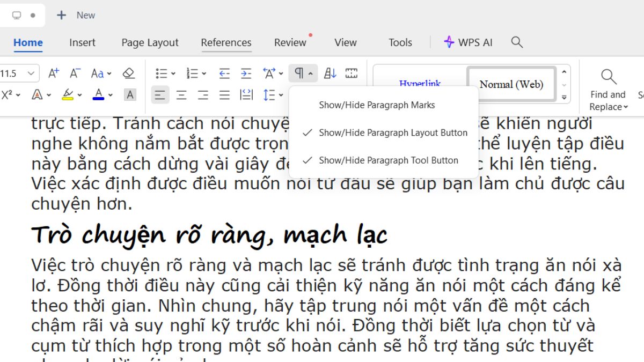The height and width of the screenshot is (362, 644).
Task: Open WPS AI
Action: coord(468,42)
